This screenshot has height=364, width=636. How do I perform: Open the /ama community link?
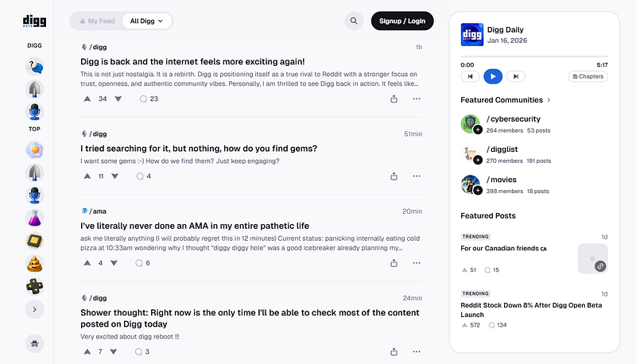coord(94,211)
